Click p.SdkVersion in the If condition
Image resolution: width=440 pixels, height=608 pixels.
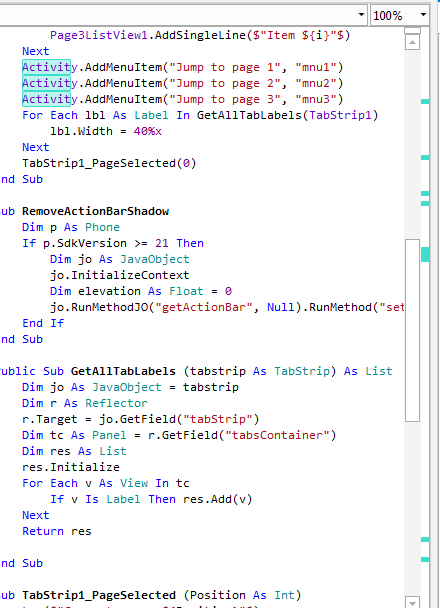[85, 243]
